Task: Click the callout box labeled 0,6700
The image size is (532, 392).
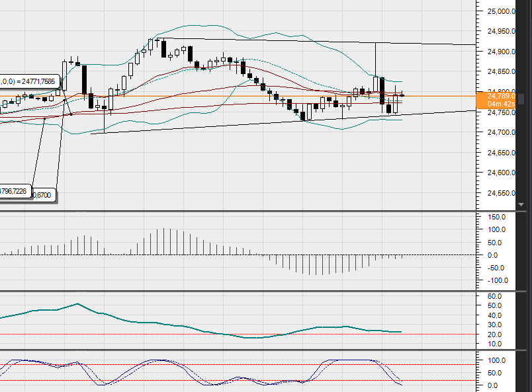Action: click(40, 194)
